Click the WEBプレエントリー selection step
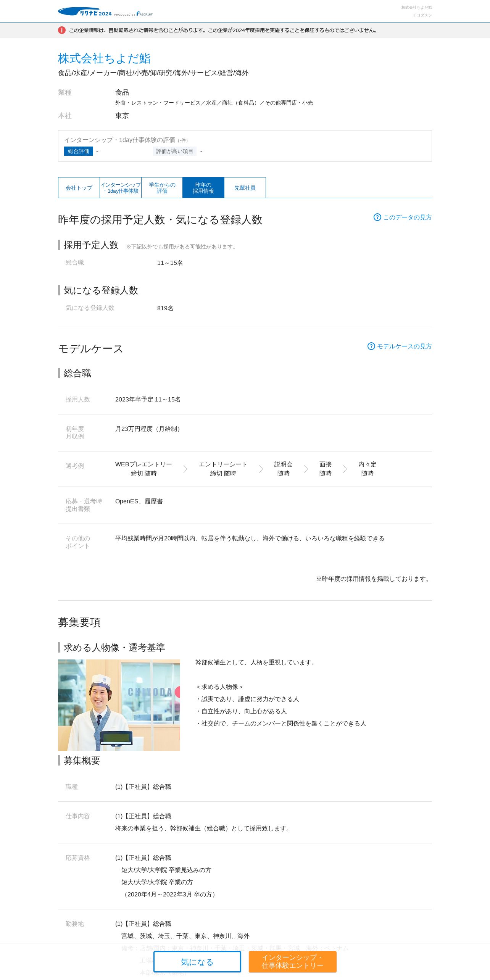The height and width of the screenshot is (980, 490). 143,469
